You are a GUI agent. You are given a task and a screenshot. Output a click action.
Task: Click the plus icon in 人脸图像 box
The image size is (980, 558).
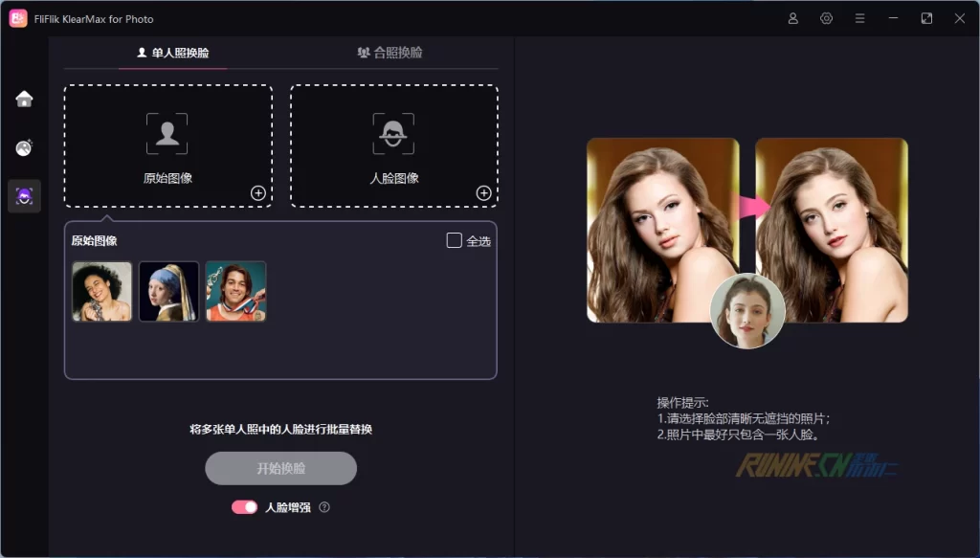483,193
